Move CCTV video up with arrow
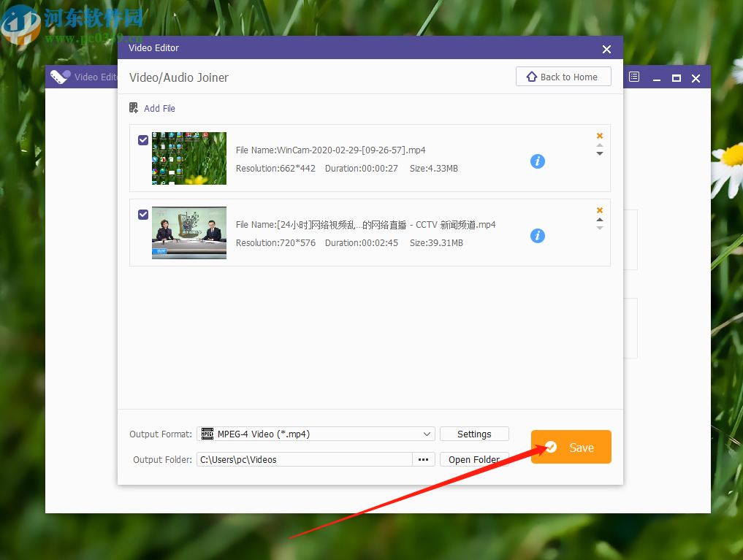Image resolution: width=743 pixels, height=560 pixels. 599,219
